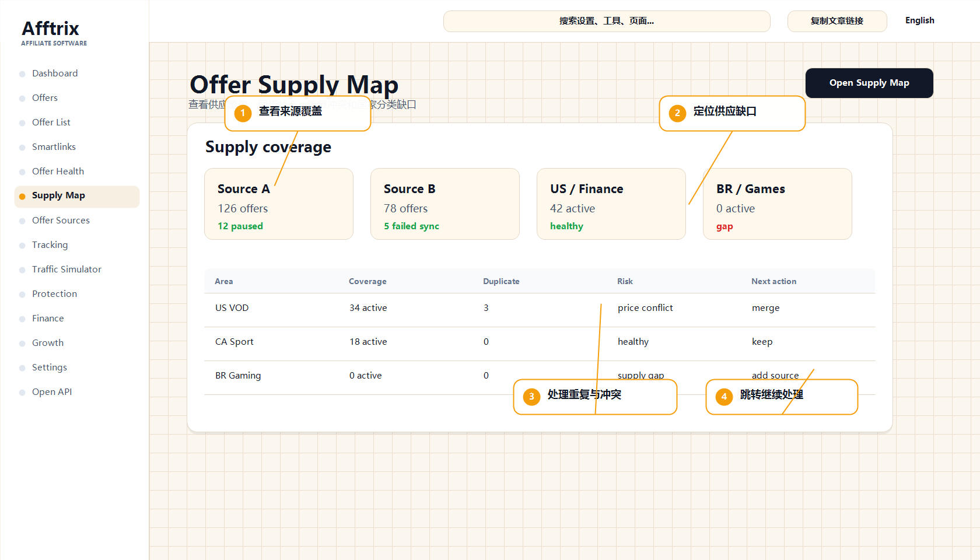Viewport: 980px width, 560px height.
Task: Select the BR / Games card
Action: click(778, 204)
